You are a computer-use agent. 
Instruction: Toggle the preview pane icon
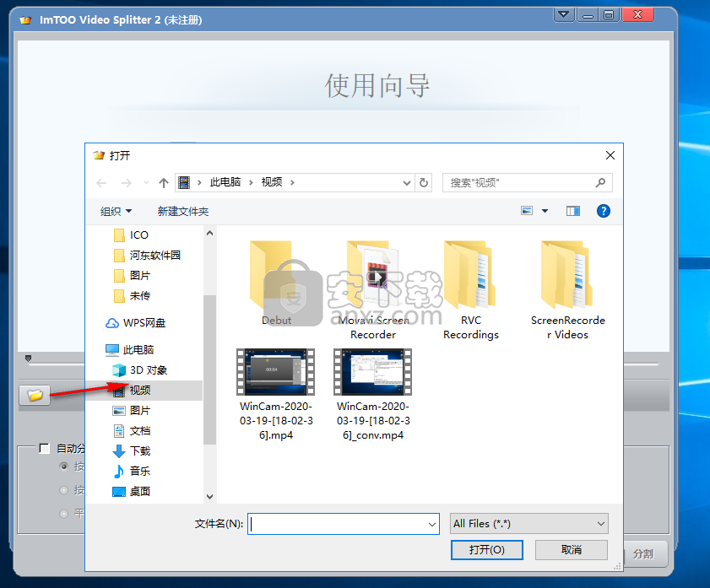coord(572,211)
